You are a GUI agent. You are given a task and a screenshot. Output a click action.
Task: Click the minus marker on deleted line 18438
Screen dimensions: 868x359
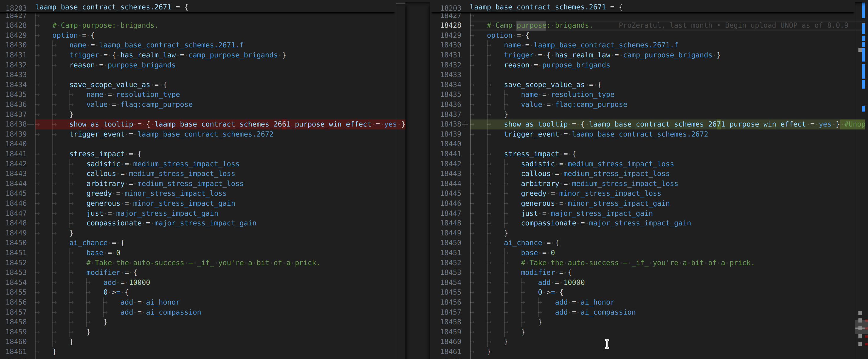tap(31, 124)
